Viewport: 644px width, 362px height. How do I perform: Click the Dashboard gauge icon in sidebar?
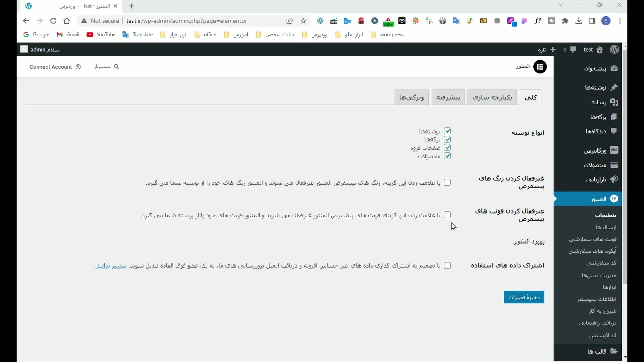pyautogui.click(x=614, y=68)
